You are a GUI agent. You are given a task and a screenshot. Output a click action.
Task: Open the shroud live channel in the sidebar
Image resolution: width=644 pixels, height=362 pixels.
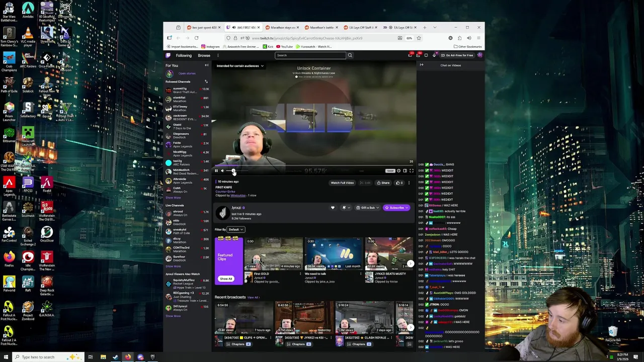pyautogui.click(x=187, y=213)
